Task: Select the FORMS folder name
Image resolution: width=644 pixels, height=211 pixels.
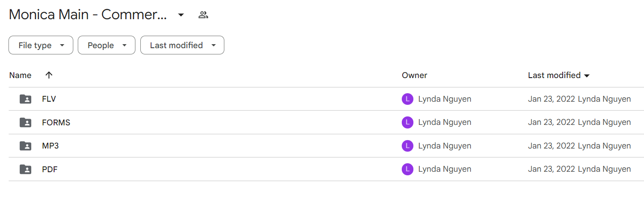Action: 56,122
